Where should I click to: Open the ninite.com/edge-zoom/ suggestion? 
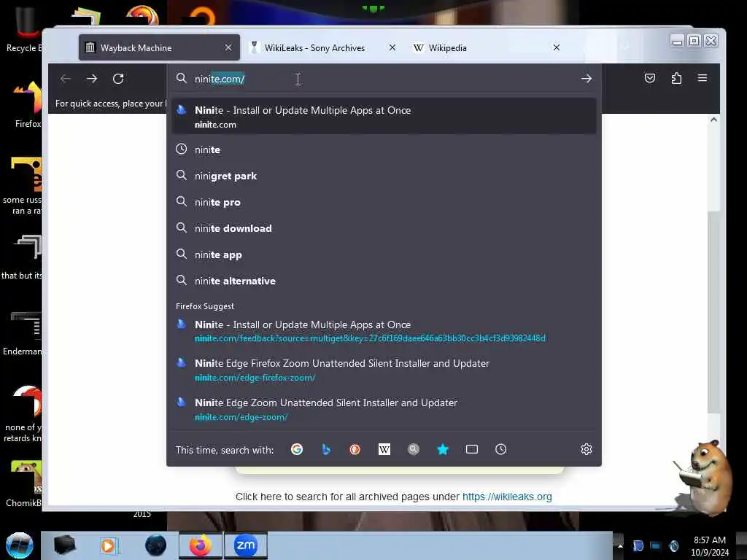[x=384, y=409]
